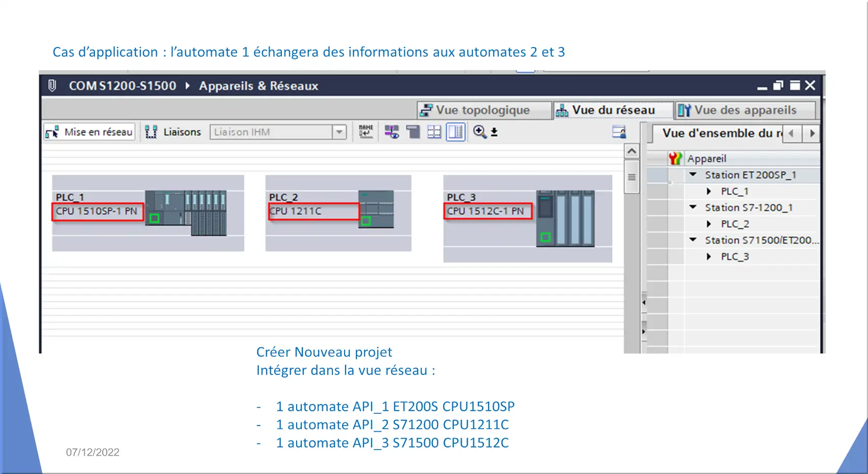
Task: Select PLC_1 device image in network view
Action: point(186,212)
